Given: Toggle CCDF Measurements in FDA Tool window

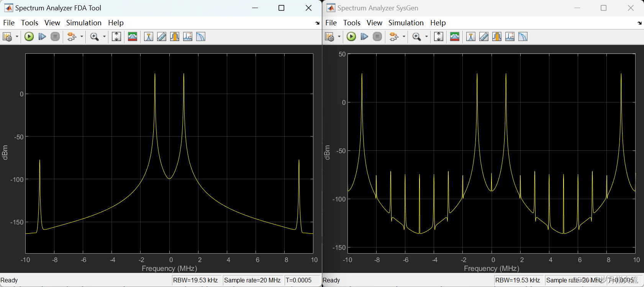Looking at the screenshot, I should pyautogui.click(x=201, y=37).
